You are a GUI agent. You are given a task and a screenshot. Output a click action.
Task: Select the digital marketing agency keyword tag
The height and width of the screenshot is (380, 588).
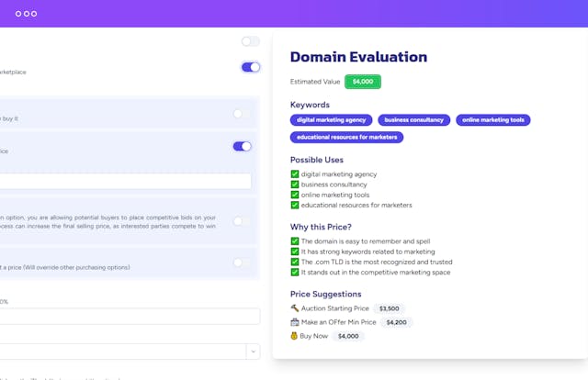pyautogui.click(x=331, y=120)
